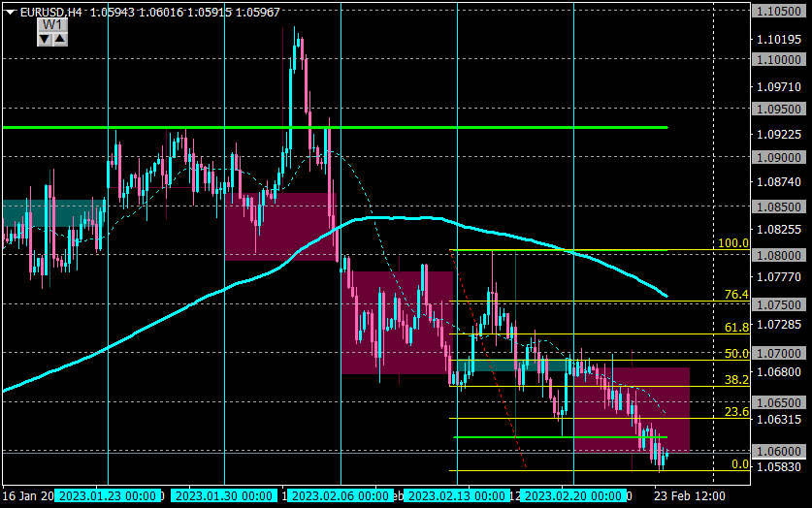Click the 2023.01.30 00:00 date marker

tap(224, 496)
